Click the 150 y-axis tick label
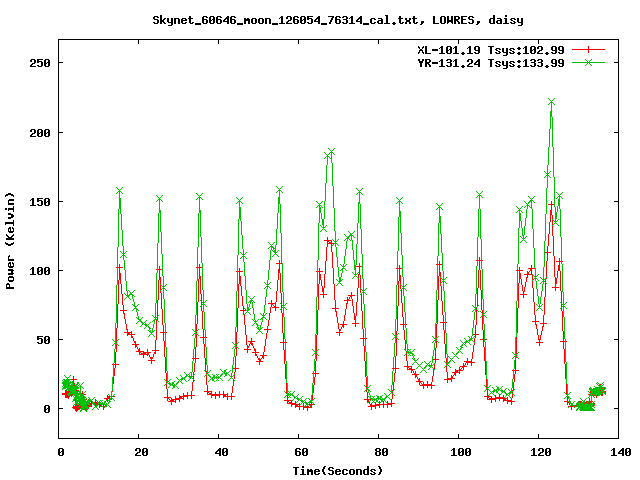This screenshot has height=480, width=640. [40, 202]
